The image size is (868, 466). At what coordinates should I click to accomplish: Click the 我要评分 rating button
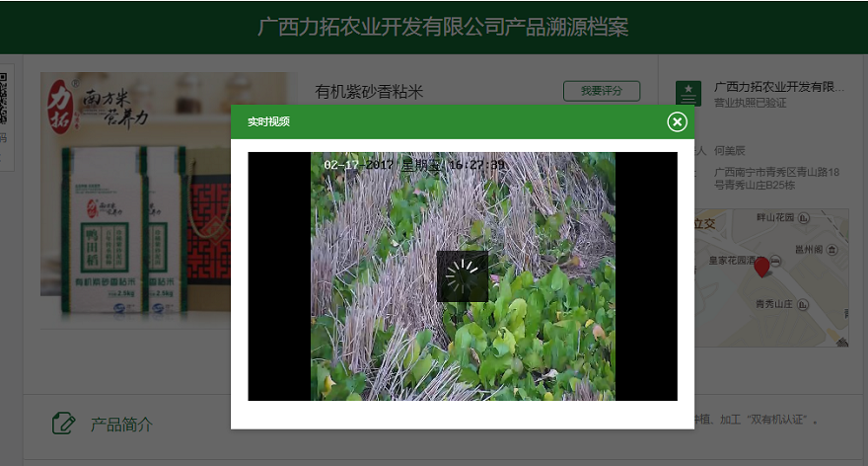(601, 91)
